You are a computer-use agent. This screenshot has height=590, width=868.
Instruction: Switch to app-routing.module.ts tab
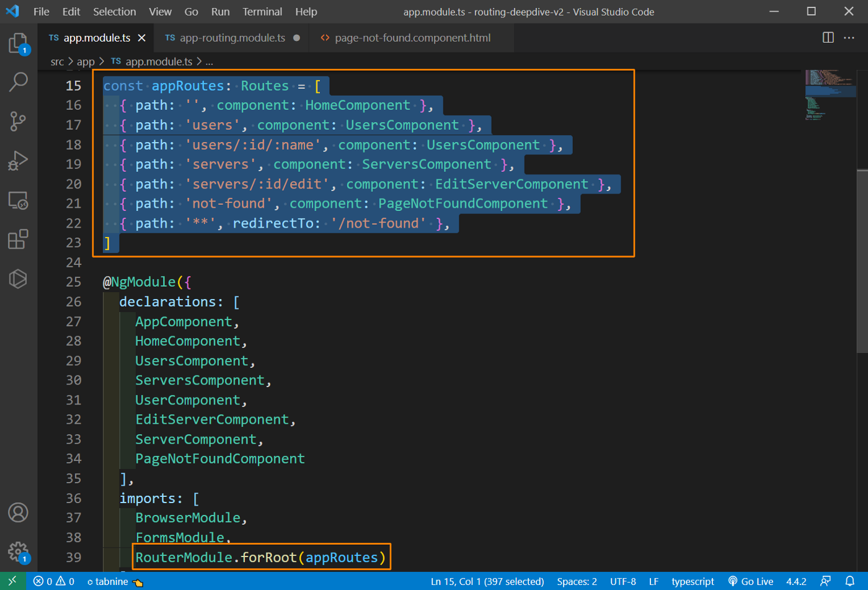pos(232,38)
